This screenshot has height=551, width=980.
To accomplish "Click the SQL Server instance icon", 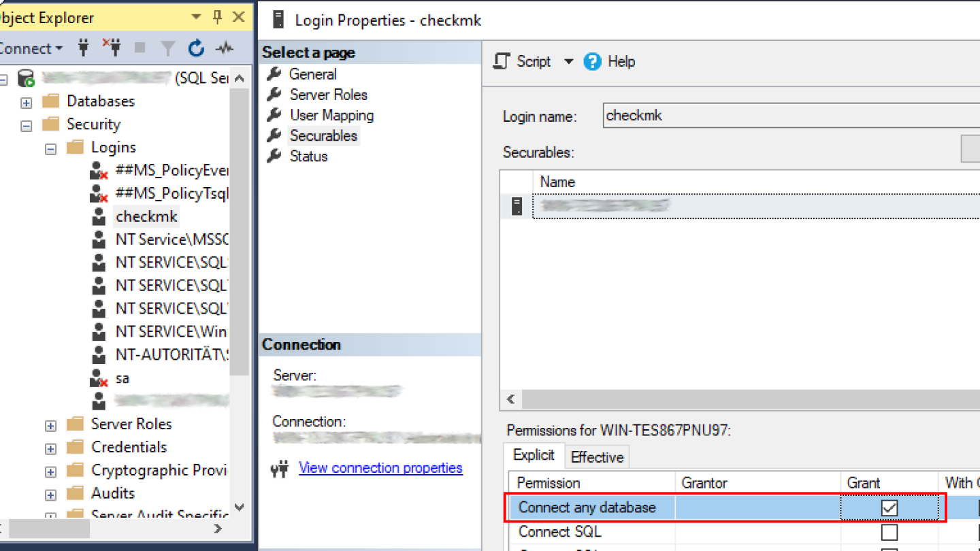I will click(x=26, y=78).
